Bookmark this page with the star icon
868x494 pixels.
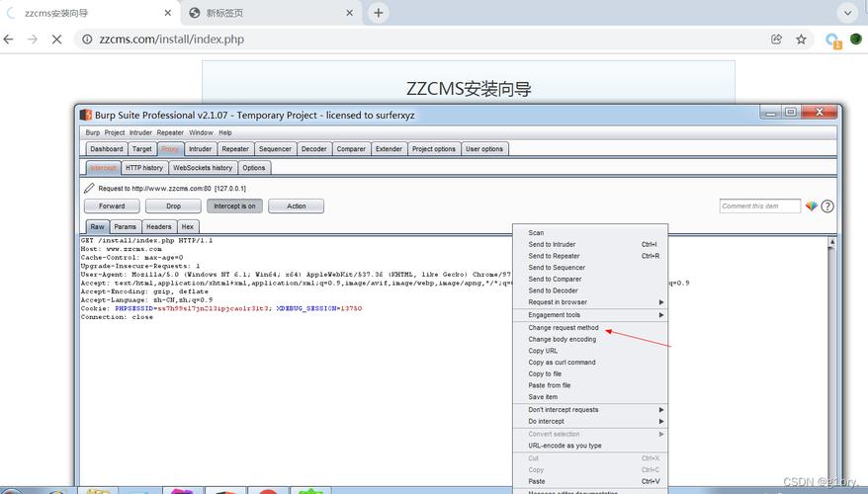[801, 40]
